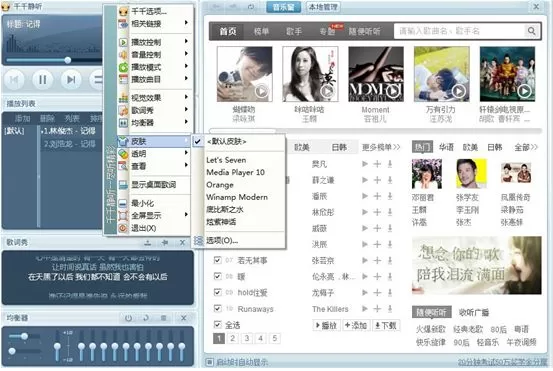This screenshot has width=553, height=371.
Task: Download the 尤雅子 hold住爱 track
Action: 390,292
